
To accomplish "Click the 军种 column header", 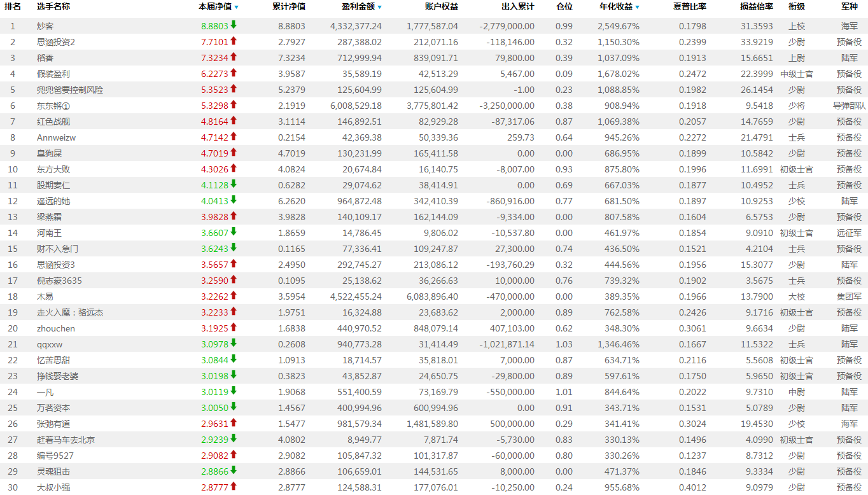I will pyautogui.click(x=850, y=6).
